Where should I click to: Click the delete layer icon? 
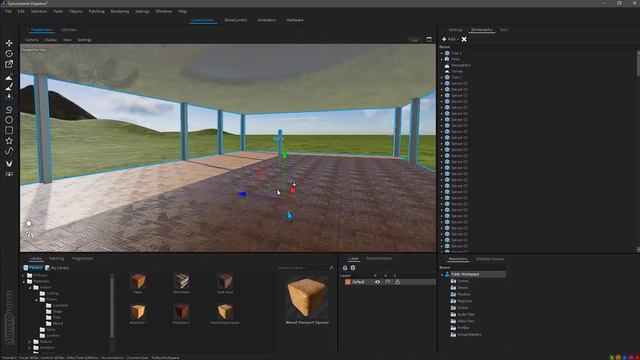pos(353,268)
